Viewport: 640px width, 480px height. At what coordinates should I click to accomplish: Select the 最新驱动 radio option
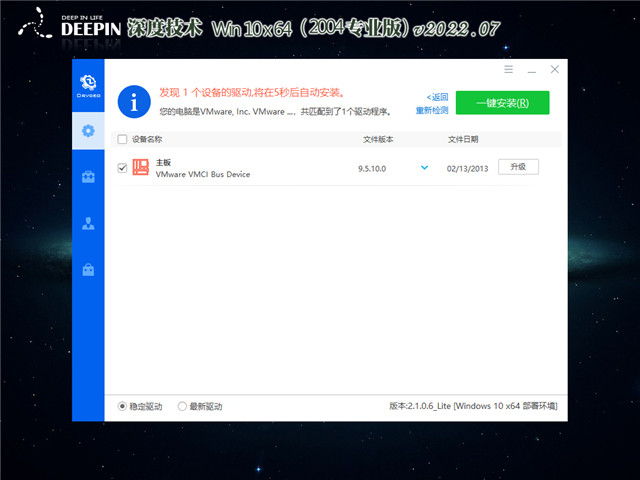(182, 406)
